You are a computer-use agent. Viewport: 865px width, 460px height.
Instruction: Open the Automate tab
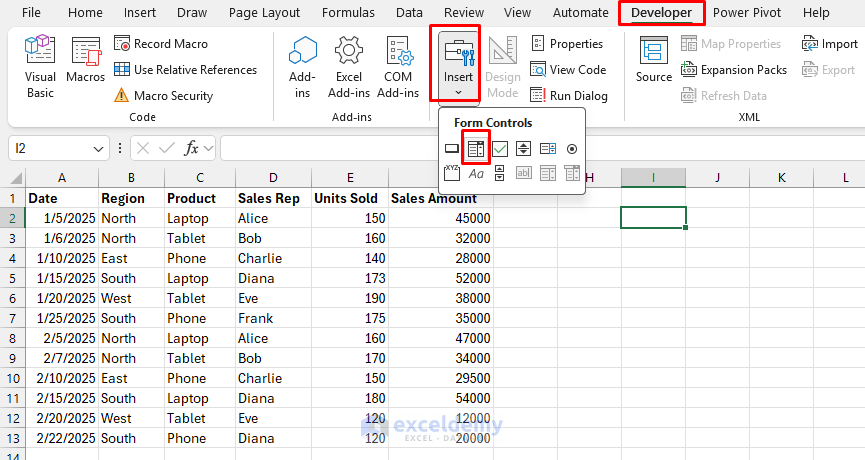click(x=581, y=12)
